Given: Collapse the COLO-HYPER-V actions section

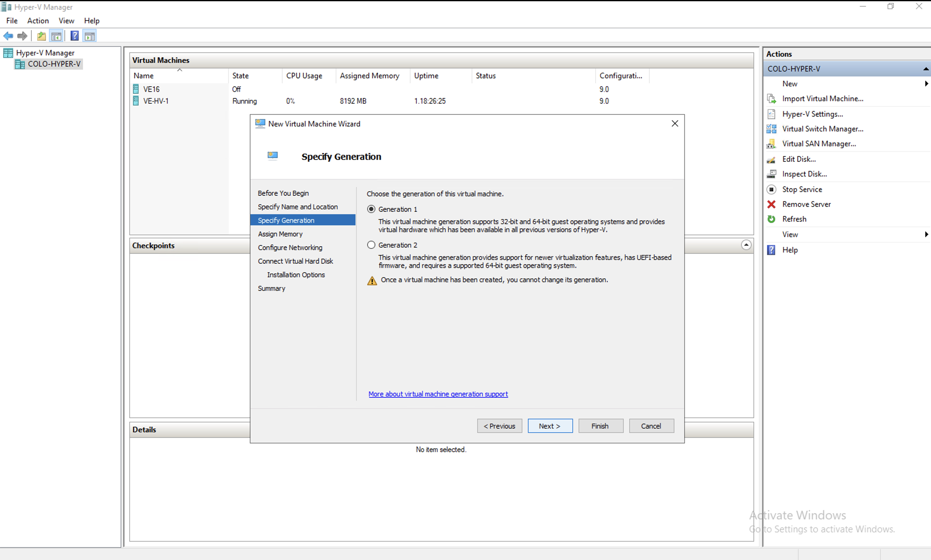Looking at the screenshot, I should [x=926, y=69].
